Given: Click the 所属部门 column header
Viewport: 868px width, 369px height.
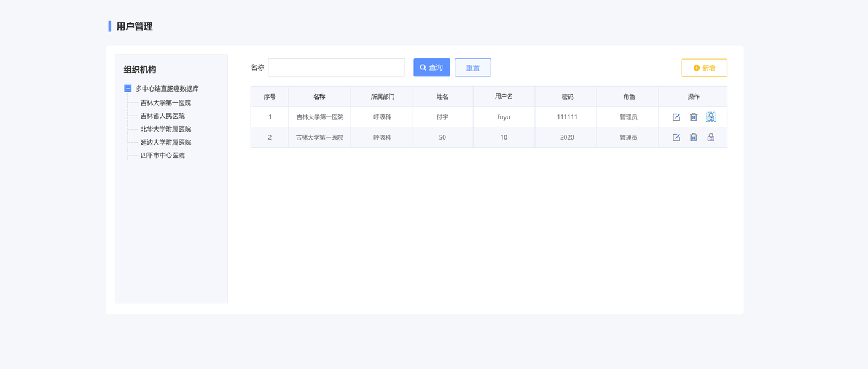Looking at the screenshot, I should (x=382, y=97).
